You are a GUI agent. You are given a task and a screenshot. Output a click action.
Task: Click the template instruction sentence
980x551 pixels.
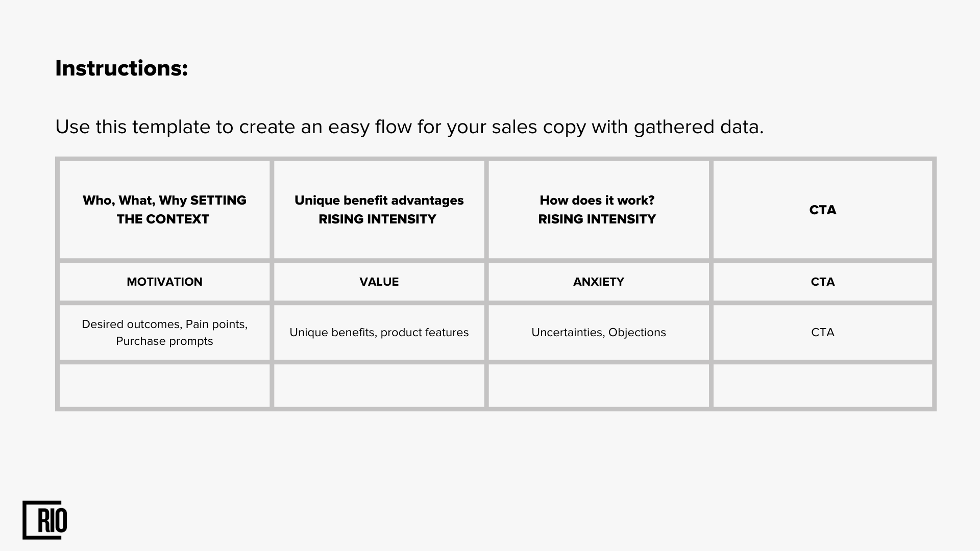409,127
